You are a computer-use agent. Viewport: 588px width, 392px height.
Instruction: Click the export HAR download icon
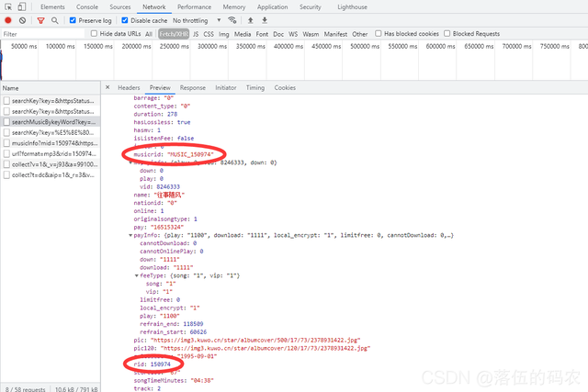pos(265,20)
